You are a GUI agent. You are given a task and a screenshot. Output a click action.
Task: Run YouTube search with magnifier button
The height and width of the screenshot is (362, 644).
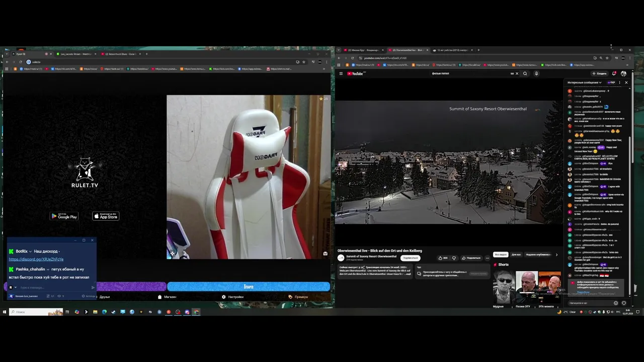pos(525,73)
